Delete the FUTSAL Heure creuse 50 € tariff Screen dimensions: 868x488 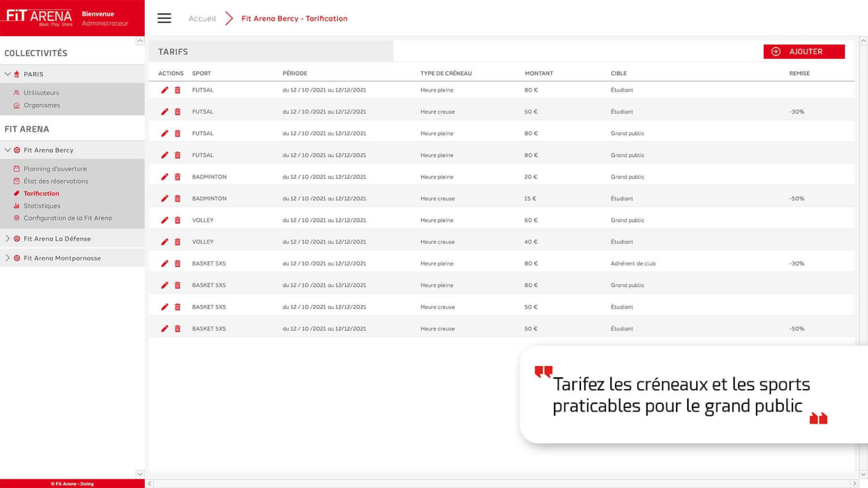pos(177,112)
